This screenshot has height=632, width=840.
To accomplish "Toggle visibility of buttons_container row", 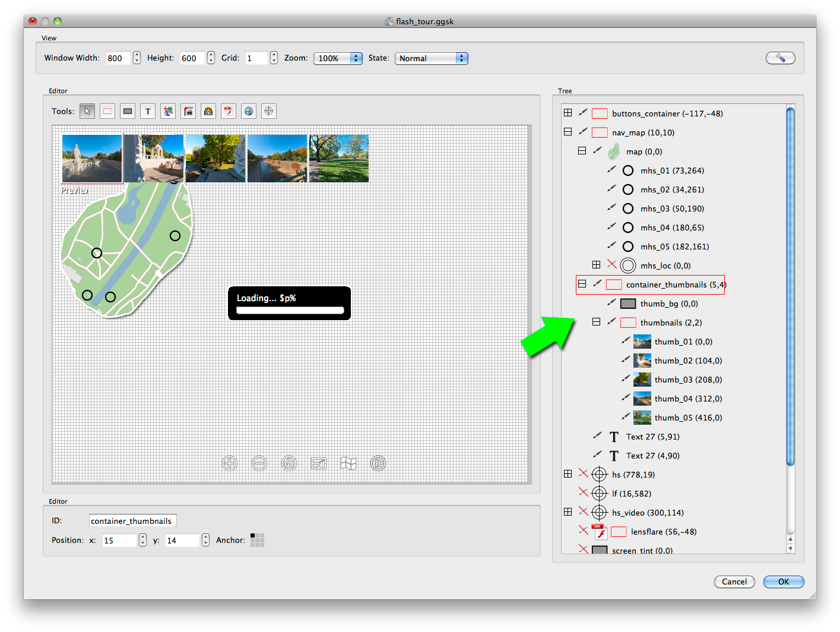I will [584, 113].
